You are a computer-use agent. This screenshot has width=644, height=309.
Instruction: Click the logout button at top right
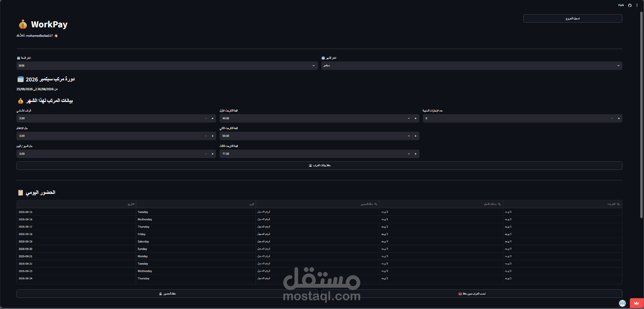pyautogui.click(x=573, y=18)
